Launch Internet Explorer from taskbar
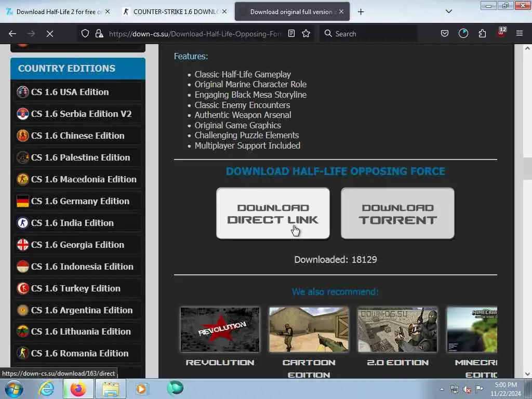This screenshot has width=532, height=399. coord(46,389)
